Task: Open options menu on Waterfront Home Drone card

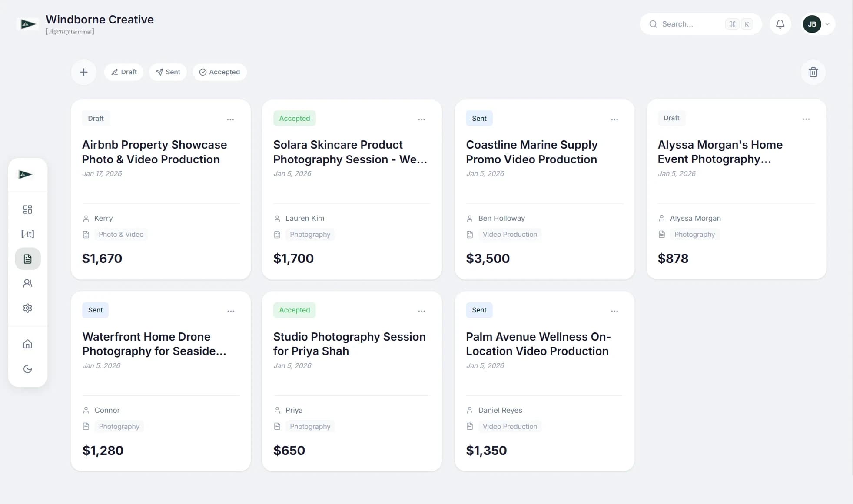Action: (231, 311)
